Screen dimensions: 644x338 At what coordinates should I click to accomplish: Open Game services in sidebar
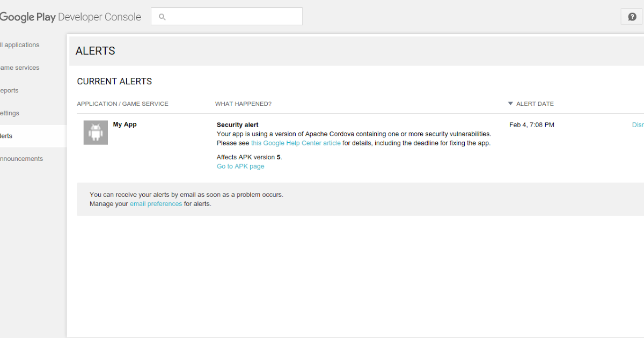coord(20,68)
